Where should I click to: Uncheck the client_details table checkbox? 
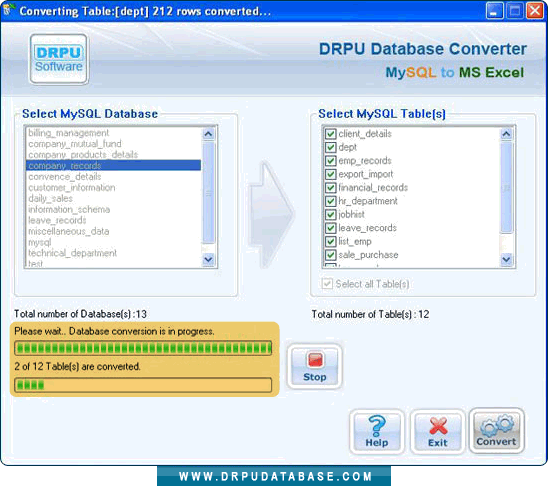tap(331, 134)
